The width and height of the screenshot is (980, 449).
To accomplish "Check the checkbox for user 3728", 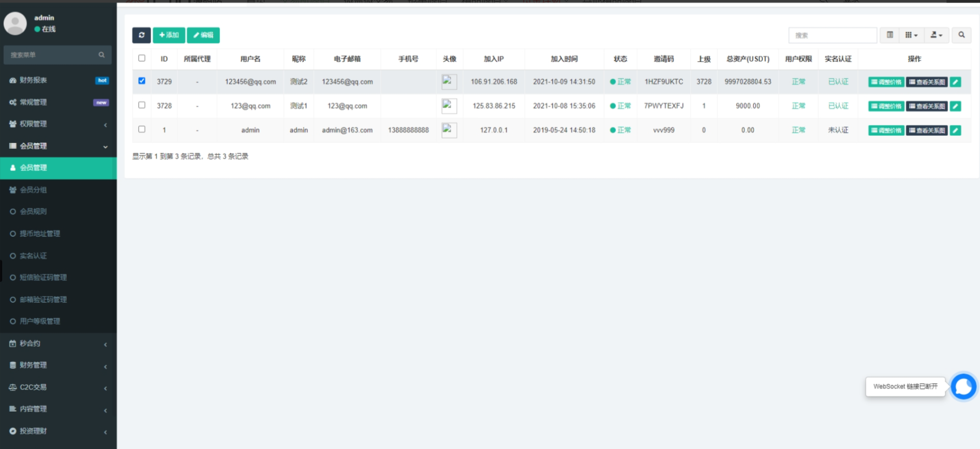I will (x=142, y=105).
